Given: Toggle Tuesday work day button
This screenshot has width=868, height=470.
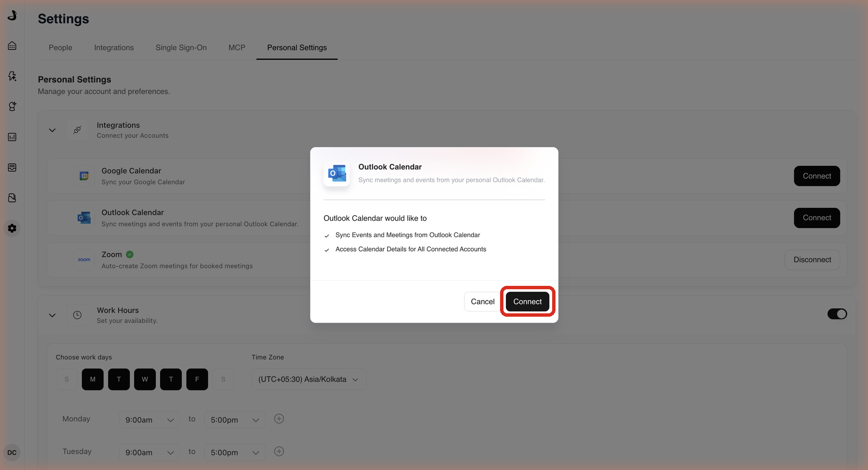Looking at the screenshot, I should [119, 379].
